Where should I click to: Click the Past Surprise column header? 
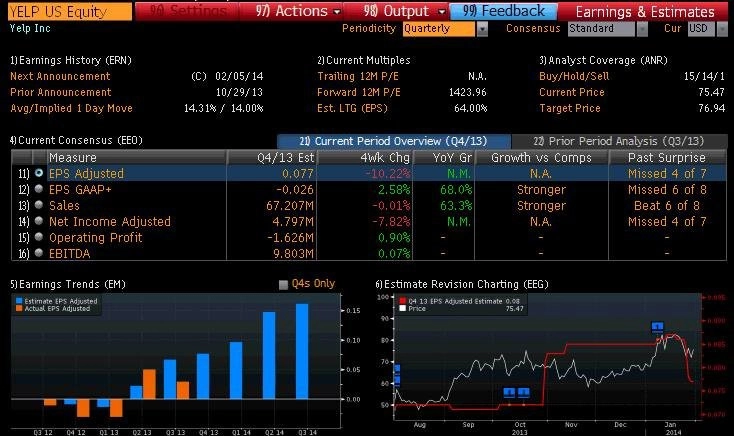667,158
